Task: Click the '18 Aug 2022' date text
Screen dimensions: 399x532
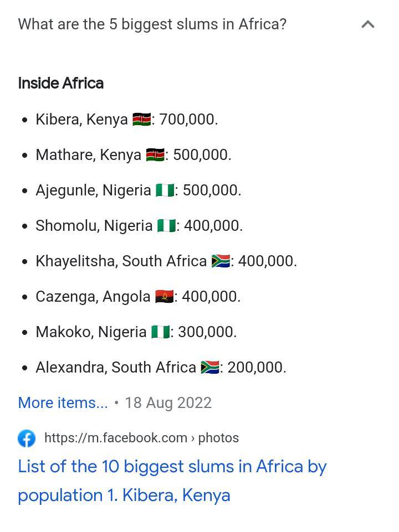Action: tap(168, 403)
